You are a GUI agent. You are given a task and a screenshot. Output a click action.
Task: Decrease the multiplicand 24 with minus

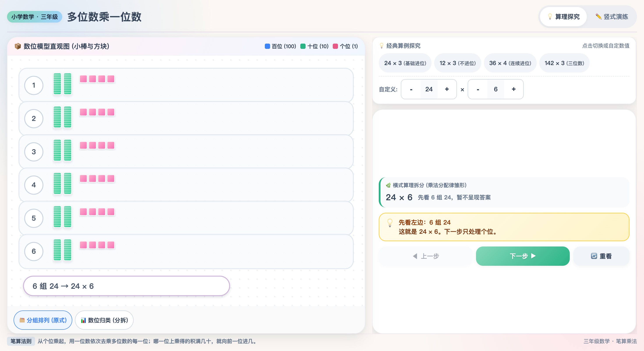(411, 89)
